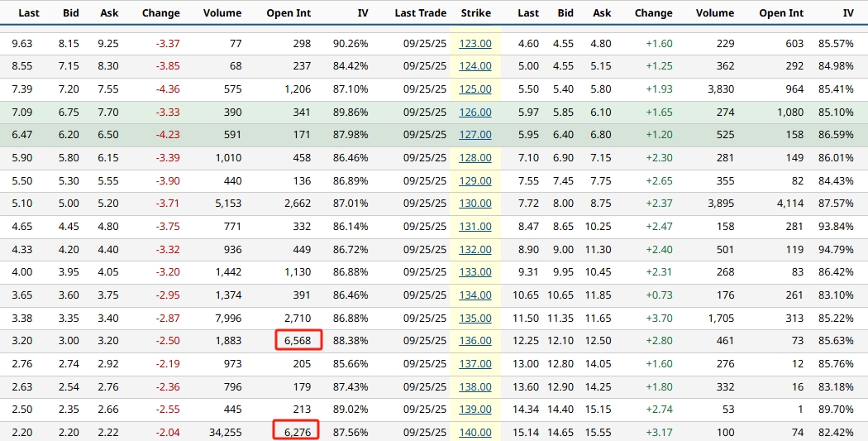This screenshot has height=441, width=868.
Task: Select the 94.79% implied volatility cell
Action: pos(835,249)
